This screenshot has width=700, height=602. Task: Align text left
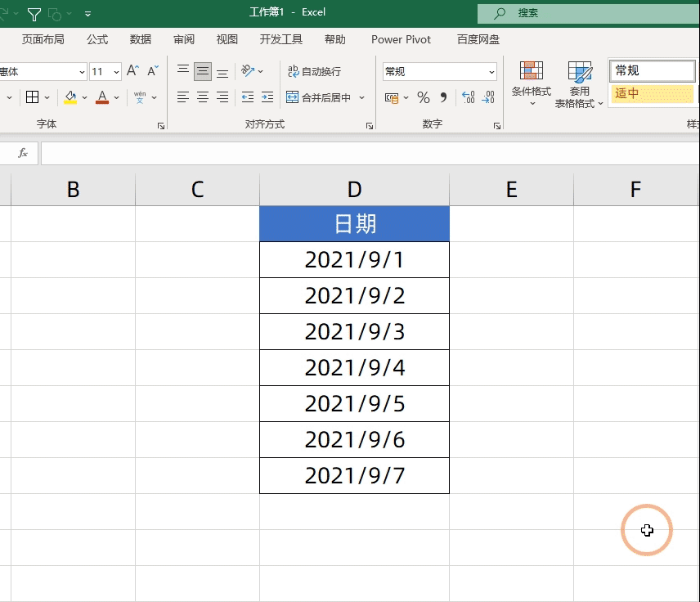(x=183, y=97)
